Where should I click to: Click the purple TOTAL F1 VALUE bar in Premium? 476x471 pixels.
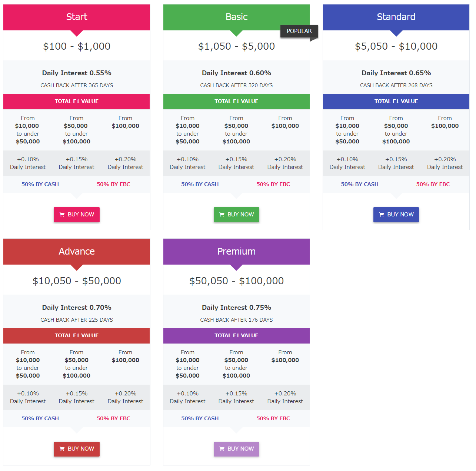click(x=236, y=335)
